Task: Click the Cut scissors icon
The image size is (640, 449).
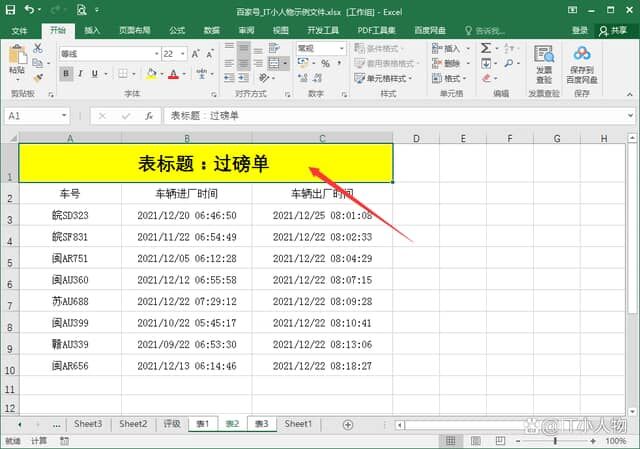Action: [38, 48]
